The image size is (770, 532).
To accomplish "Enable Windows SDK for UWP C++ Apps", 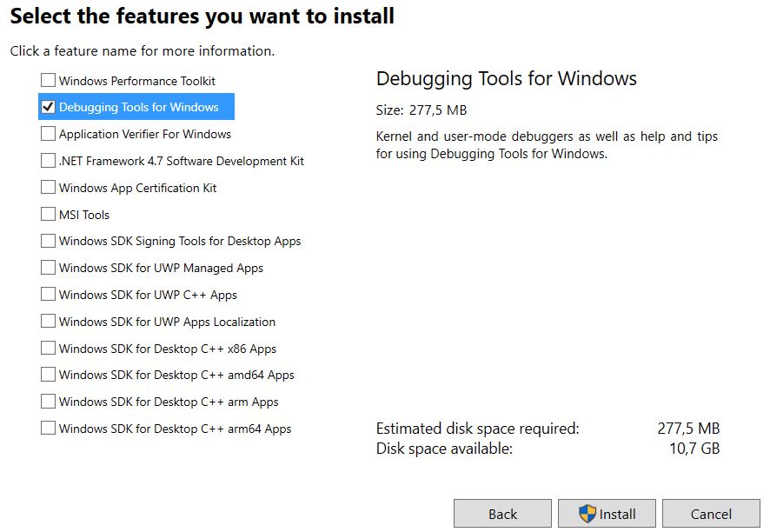I will (48, 295).
